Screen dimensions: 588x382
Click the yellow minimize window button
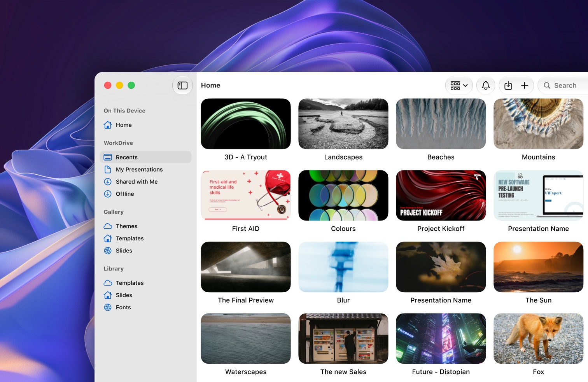[x=120, y=85]
